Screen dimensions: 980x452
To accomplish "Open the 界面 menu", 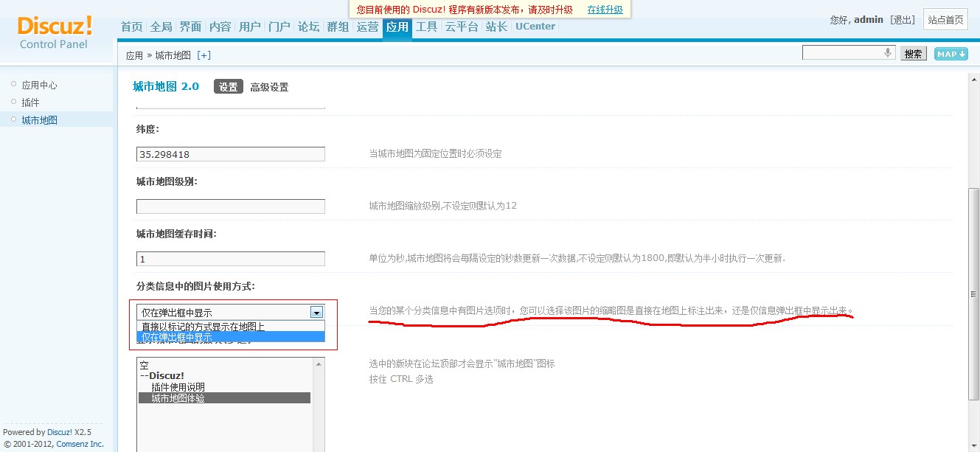I will (191, 27).
